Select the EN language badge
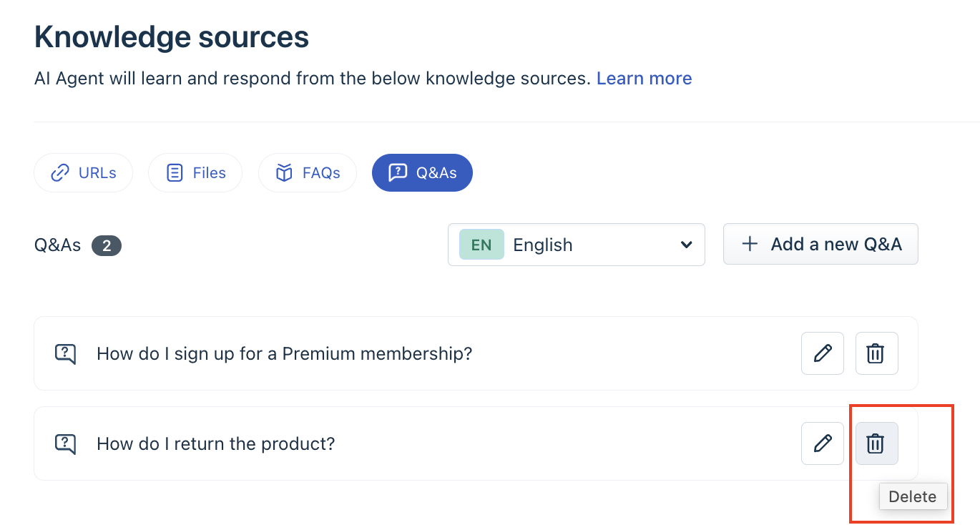Viewport: 980px width, 525px height. (x=480, y=245)
